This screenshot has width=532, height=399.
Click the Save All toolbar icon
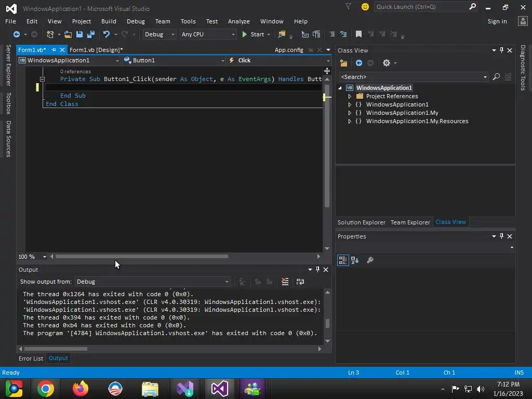[91, 34]
